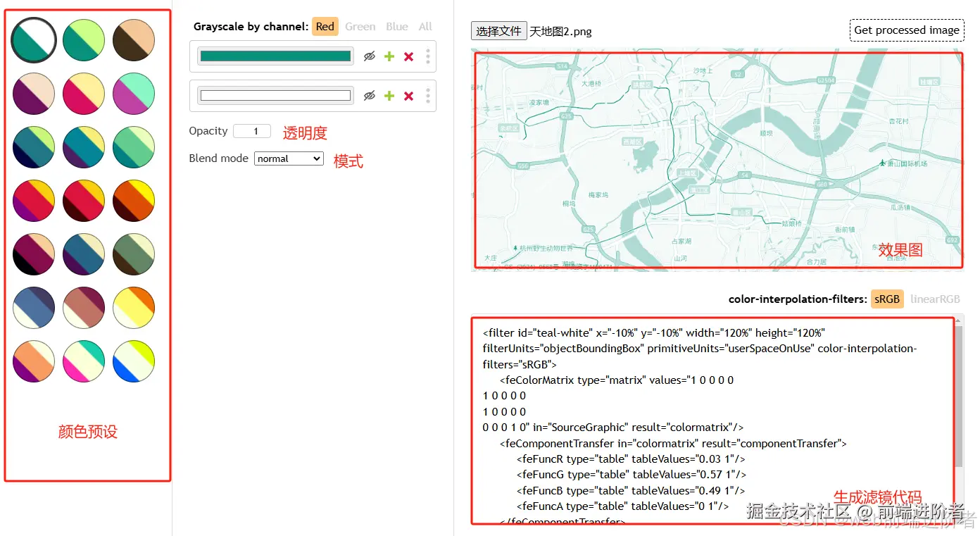The image size is (980, 536).
Task: Click the feFuncB tableValues code line
Action: tap(631, 490)
